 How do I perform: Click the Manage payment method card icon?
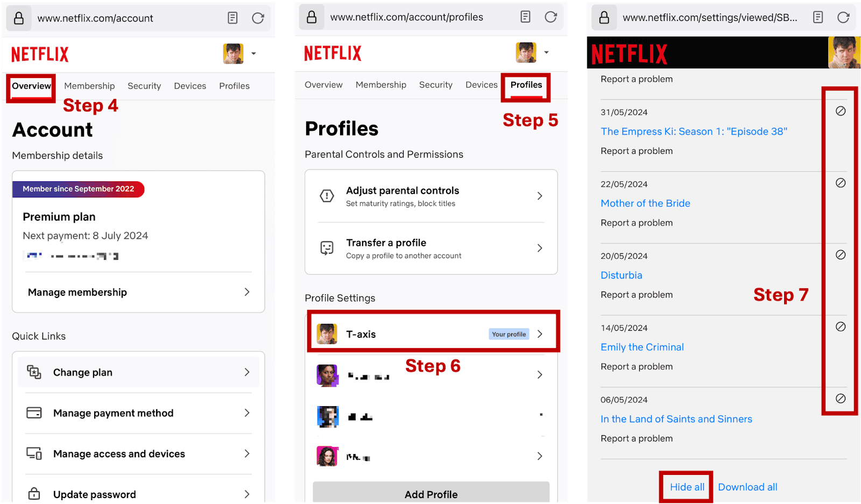point(34,413)
